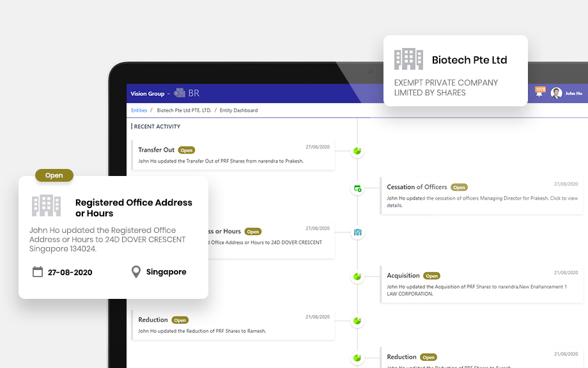Image resolution: width=588 pixels, height=368 pixels.
Task: Click the 27-08-2020 date in popup
Action: click(70, 272)
